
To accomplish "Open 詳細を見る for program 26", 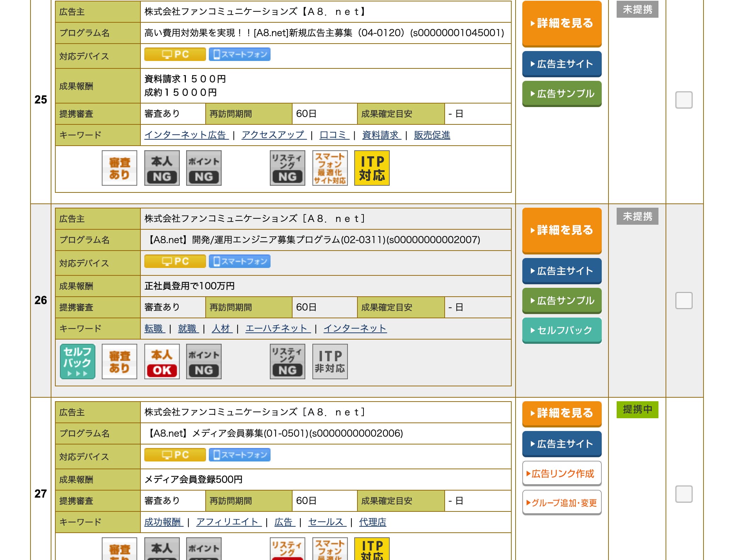I will [x=562, y=230].
